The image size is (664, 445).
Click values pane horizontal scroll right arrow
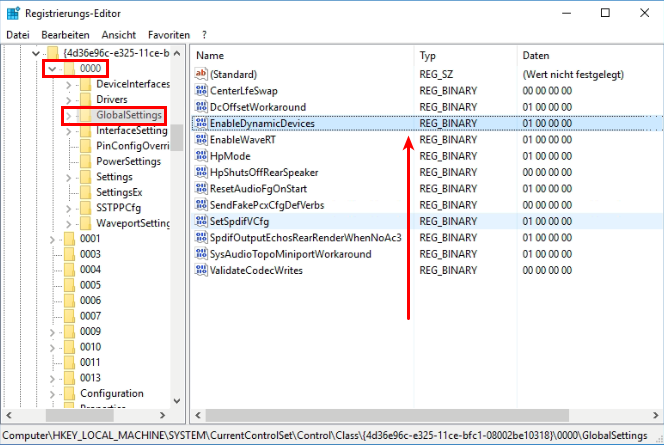(x=656, y=415)
